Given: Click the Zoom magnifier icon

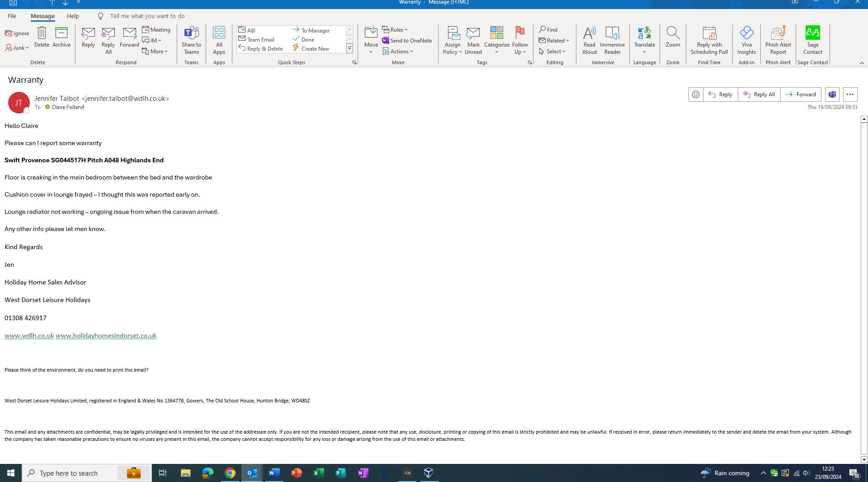Looking at the screenshot, I should 673,37.
